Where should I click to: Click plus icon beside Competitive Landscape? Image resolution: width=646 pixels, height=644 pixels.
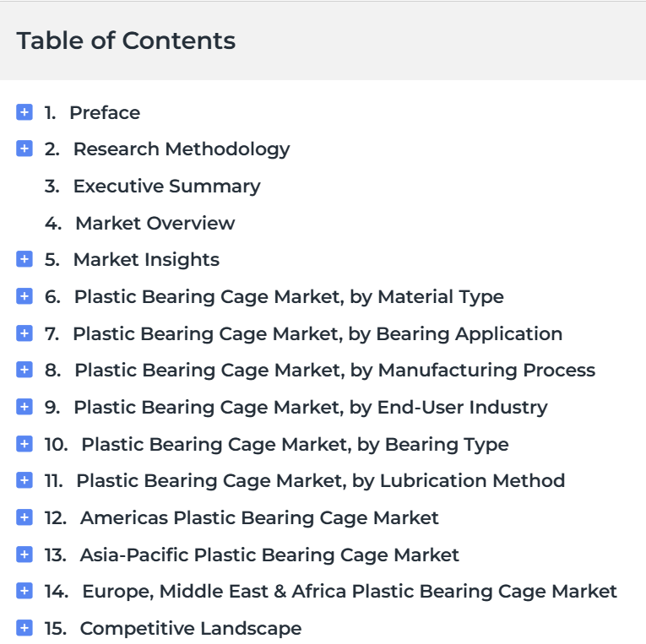(x=24, y=628)
